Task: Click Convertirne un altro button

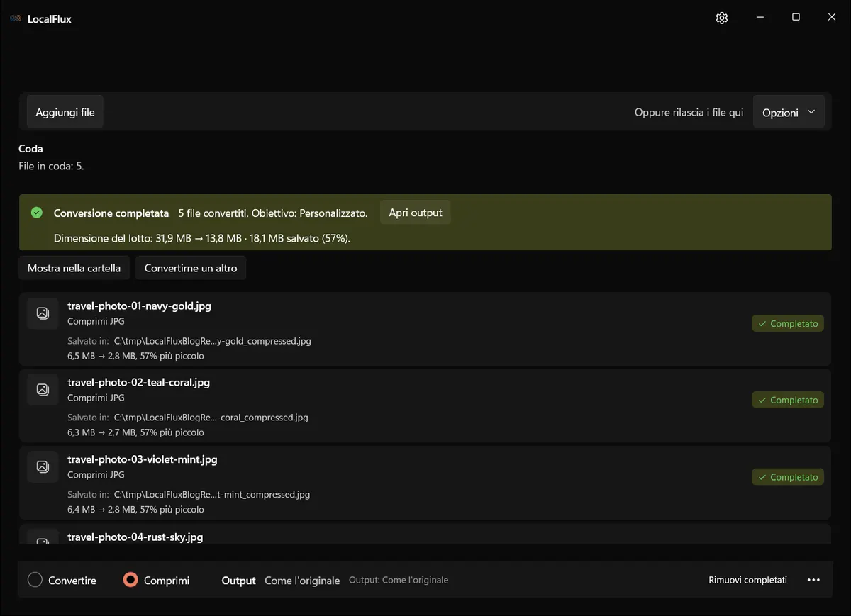Action: point(191,268)
